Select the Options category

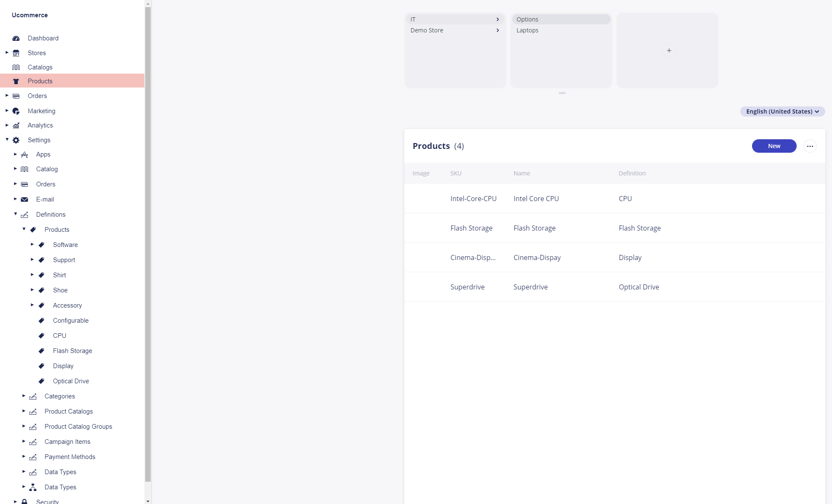tap(561, 19)
